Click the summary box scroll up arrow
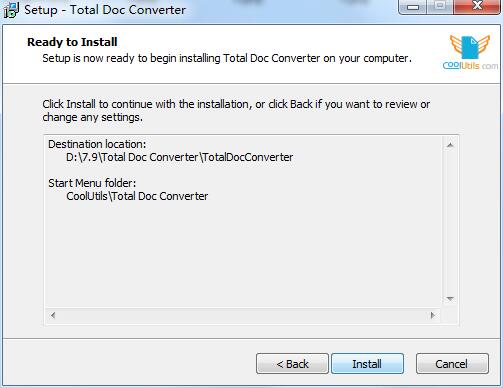 pos(450,145)
